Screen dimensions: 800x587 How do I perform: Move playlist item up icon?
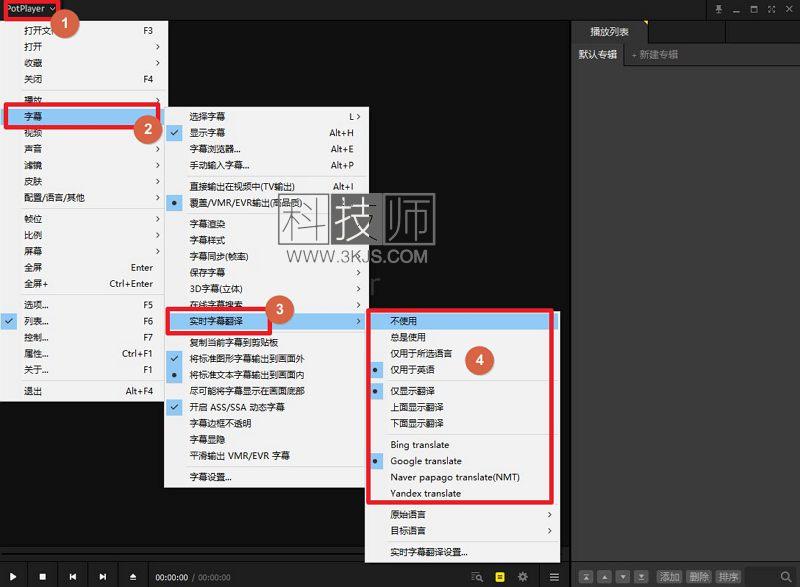tap(605, 577)
